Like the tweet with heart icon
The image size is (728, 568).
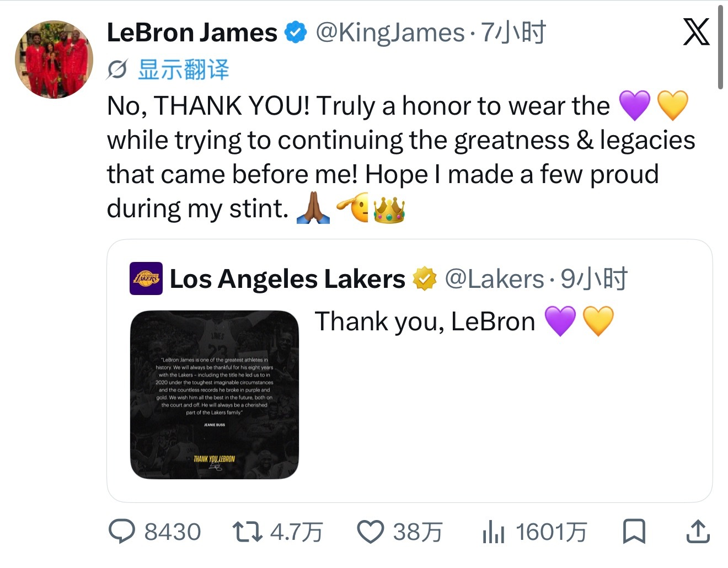coord(371,532)
